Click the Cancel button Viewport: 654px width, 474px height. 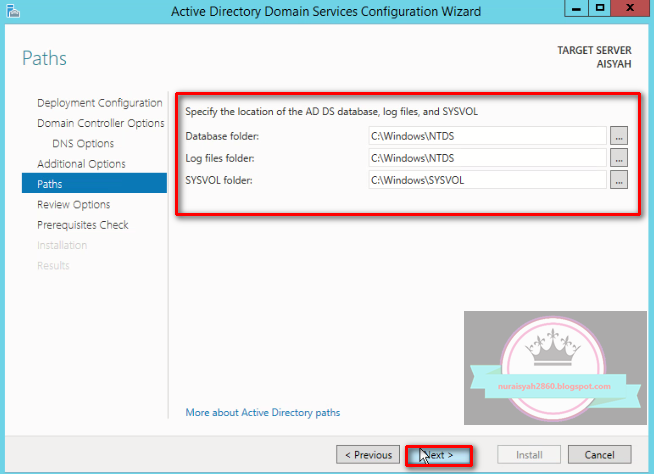pos(599,454)
